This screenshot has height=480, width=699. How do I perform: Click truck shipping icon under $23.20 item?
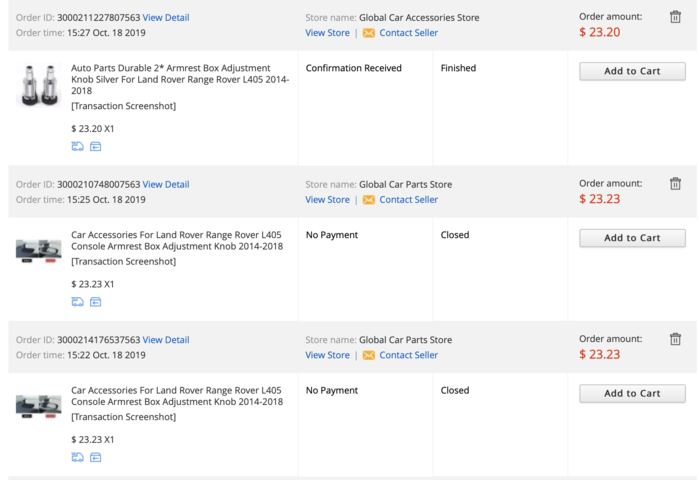coord(78,146)
